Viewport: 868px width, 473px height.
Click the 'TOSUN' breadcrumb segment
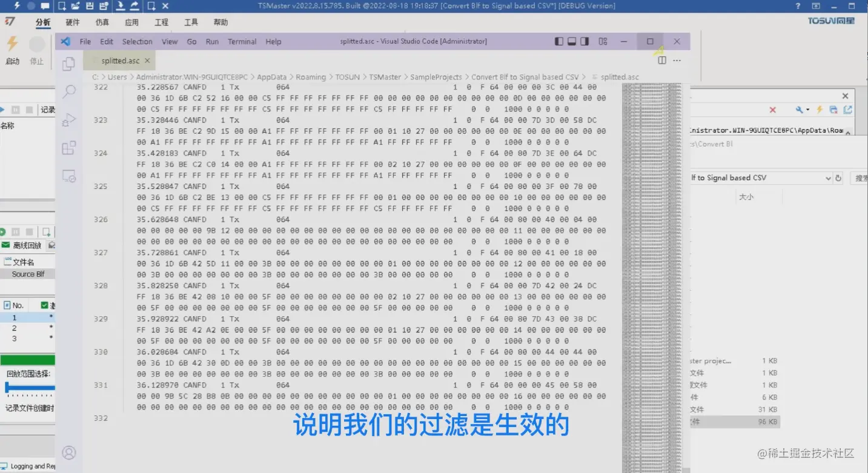coord(348,77)
